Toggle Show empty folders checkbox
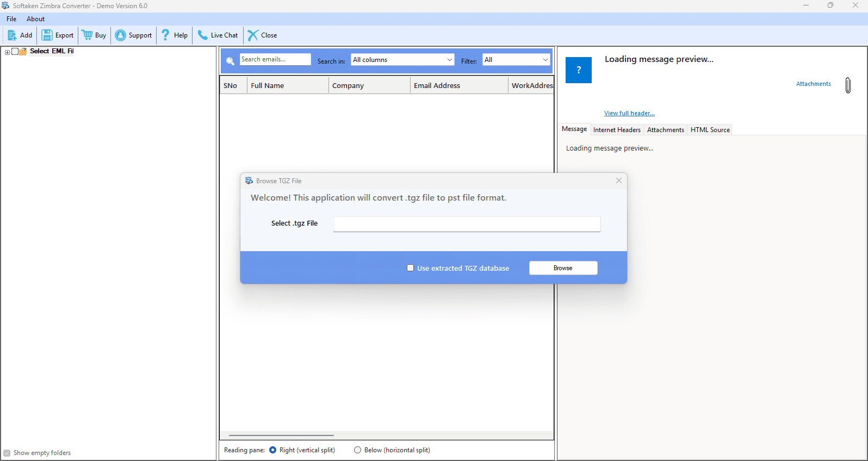 7,453
